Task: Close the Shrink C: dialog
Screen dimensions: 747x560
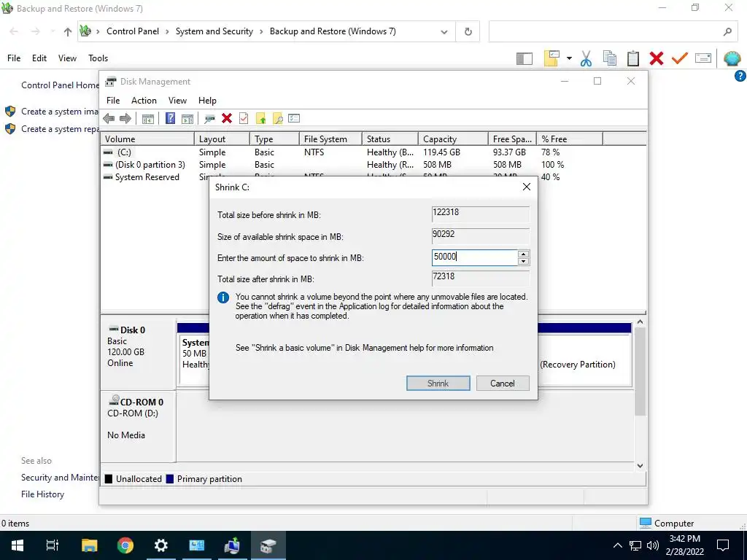Action: [527, 187]
